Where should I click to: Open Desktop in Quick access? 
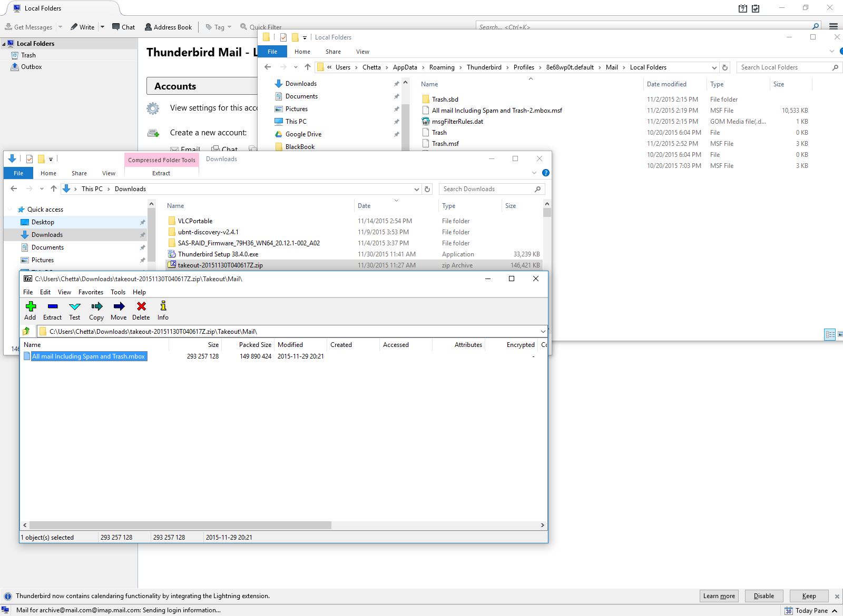43,222
